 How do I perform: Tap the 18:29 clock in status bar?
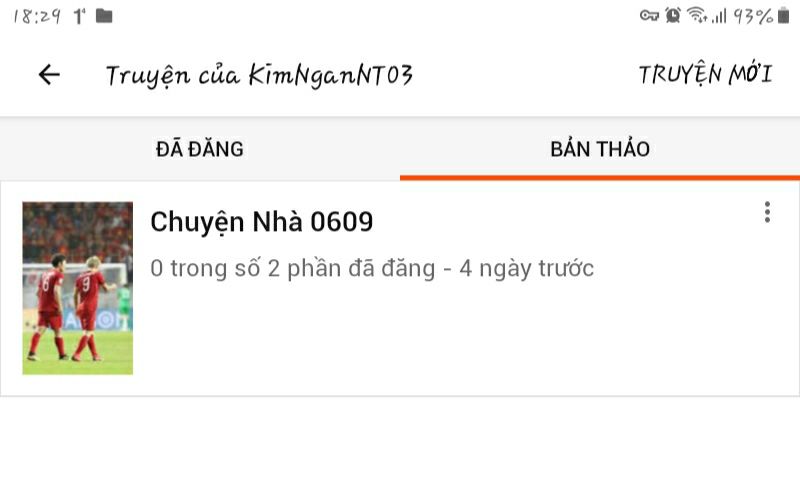pos(37,16)
